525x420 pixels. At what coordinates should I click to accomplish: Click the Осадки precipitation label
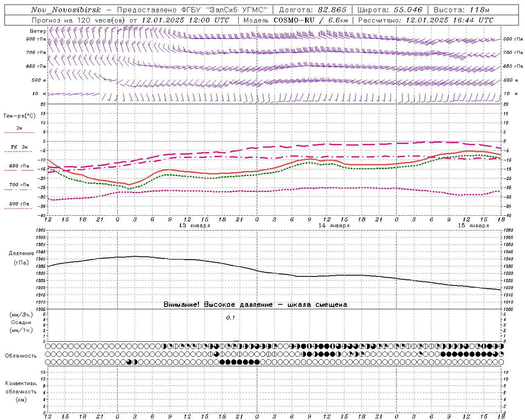point(21,322)
